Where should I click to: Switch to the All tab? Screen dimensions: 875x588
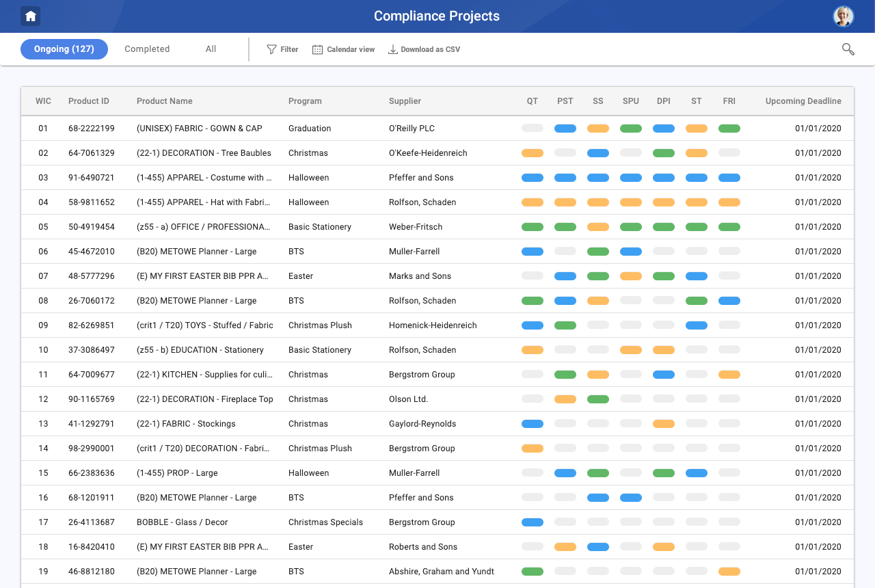(x=211, y=49)
